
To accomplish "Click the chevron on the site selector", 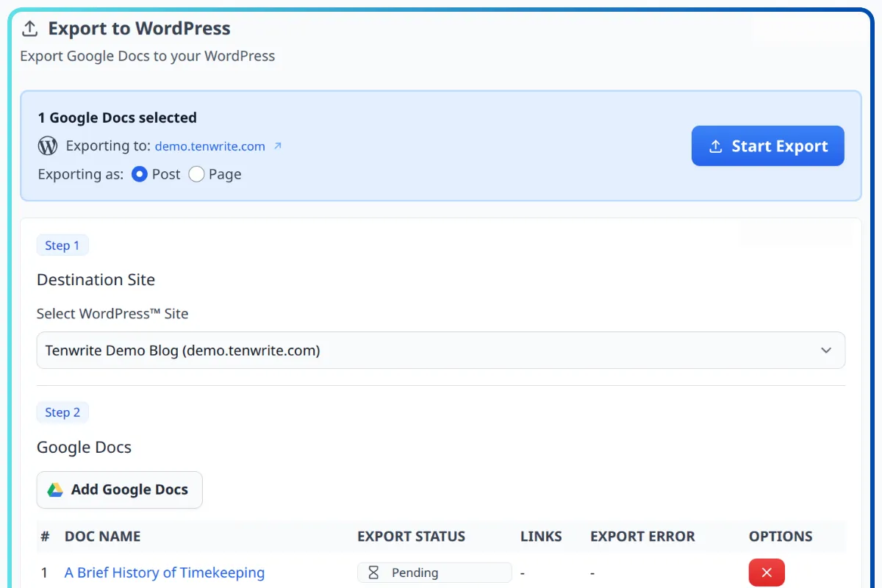I will [825, 351].
